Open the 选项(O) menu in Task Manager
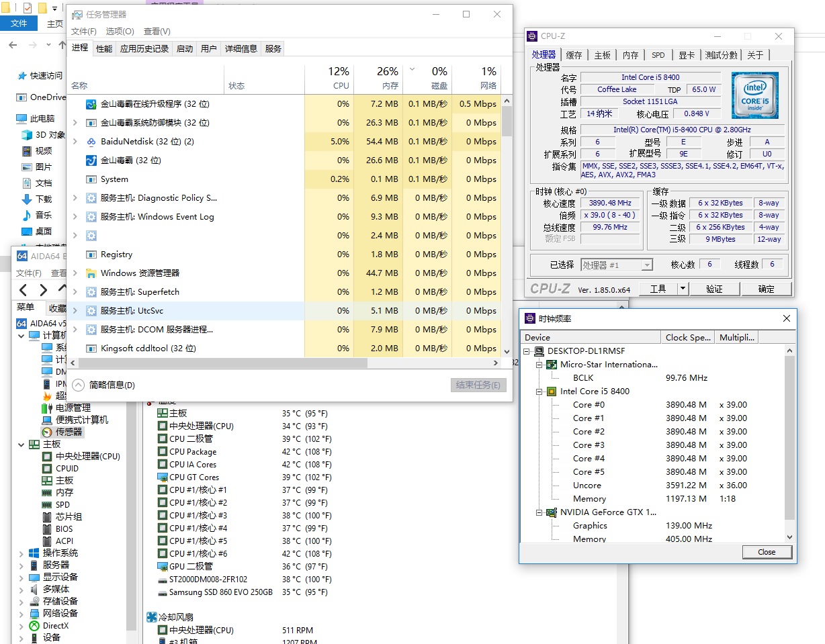 (120, 31)
